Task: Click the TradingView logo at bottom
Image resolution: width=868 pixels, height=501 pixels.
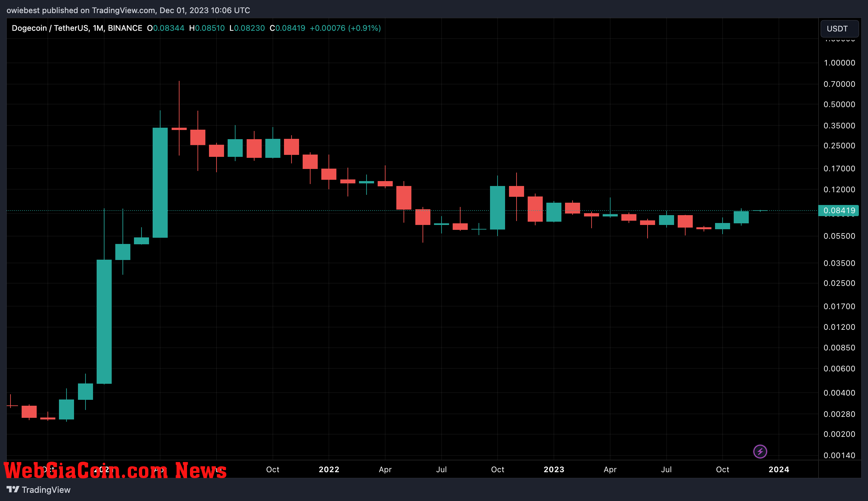Action: [39, 490]
